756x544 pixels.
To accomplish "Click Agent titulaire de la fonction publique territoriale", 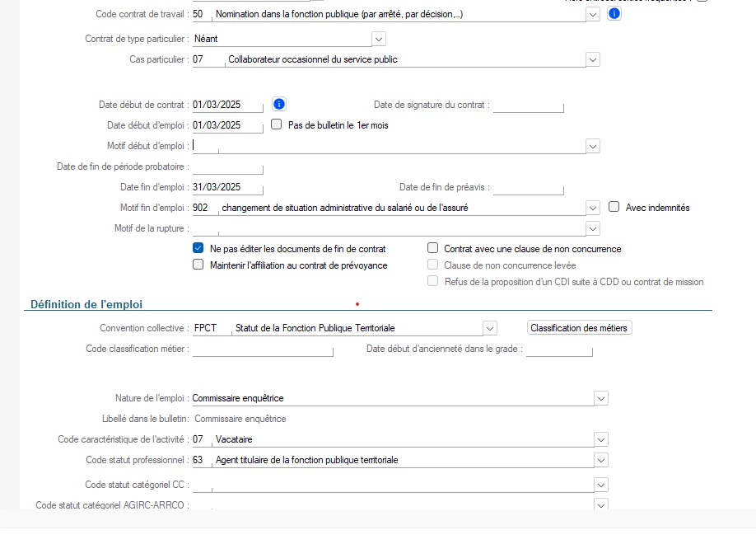I will point(306,460).
